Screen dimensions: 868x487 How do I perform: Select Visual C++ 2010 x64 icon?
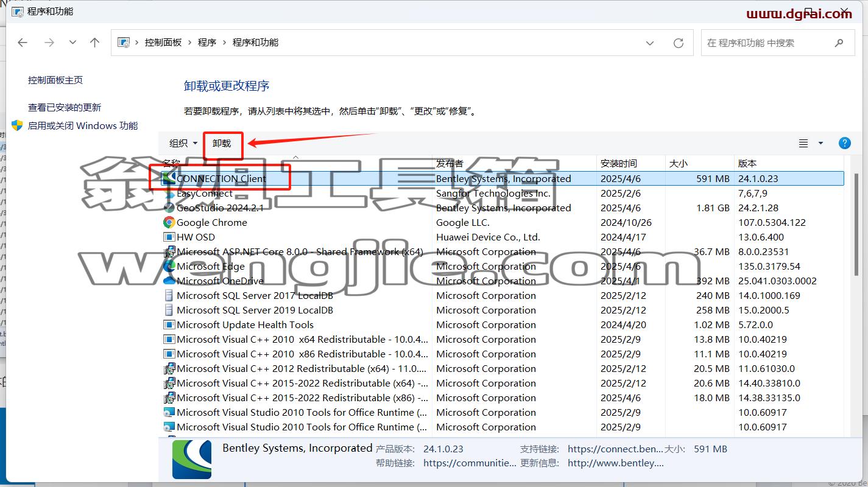pyautogui.click(x=169, y=339)
